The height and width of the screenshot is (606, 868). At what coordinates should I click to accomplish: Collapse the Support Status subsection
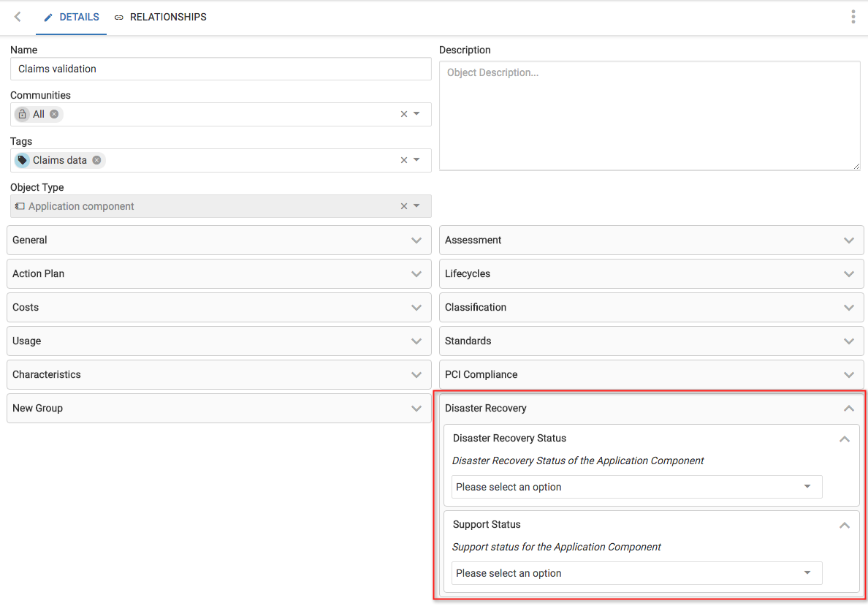(x=845, y=525)
